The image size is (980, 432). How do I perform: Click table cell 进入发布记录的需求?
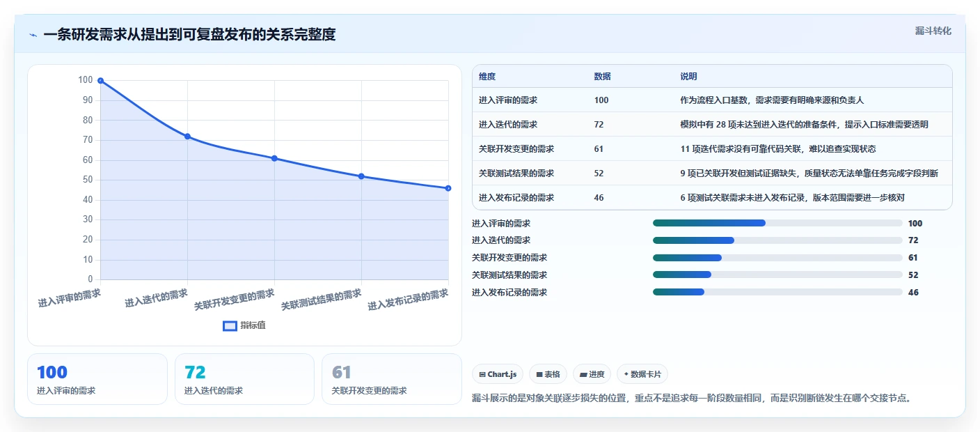click(516, 197)
